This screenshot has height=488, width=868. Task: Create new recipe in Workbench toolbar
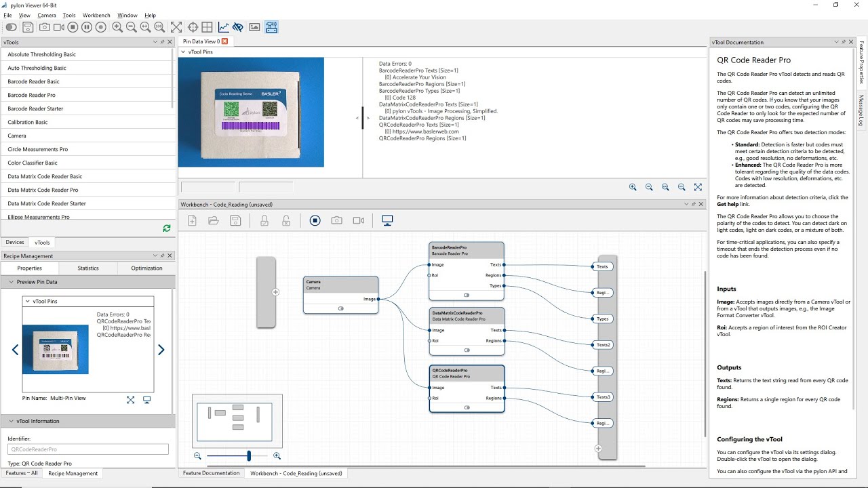point(192,220)
